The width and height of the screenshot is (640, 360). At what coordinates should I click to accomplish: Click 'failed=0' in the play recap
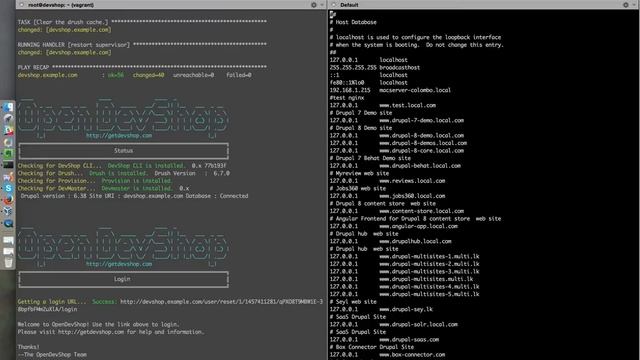pos(239,75)
